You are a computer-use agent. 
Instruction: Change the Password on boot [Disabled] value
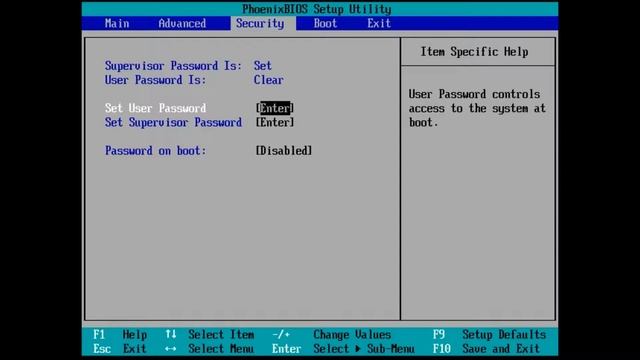point(284,151)
